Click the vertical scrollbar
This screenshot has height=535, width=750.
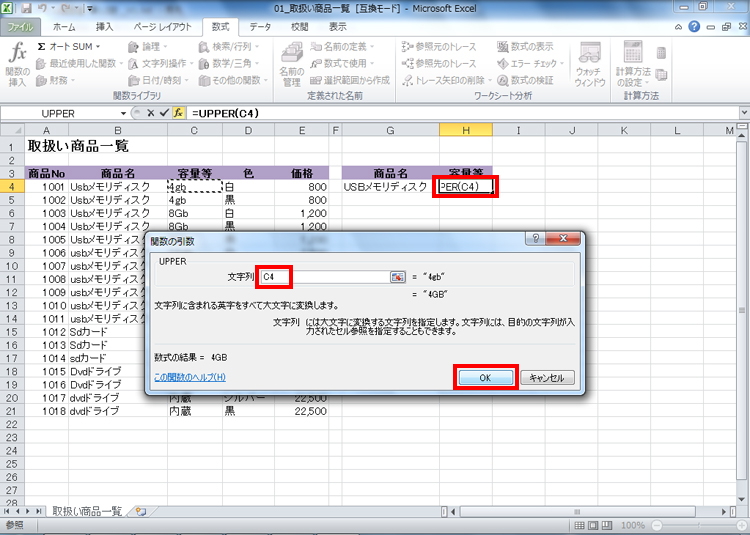point(743,311)
